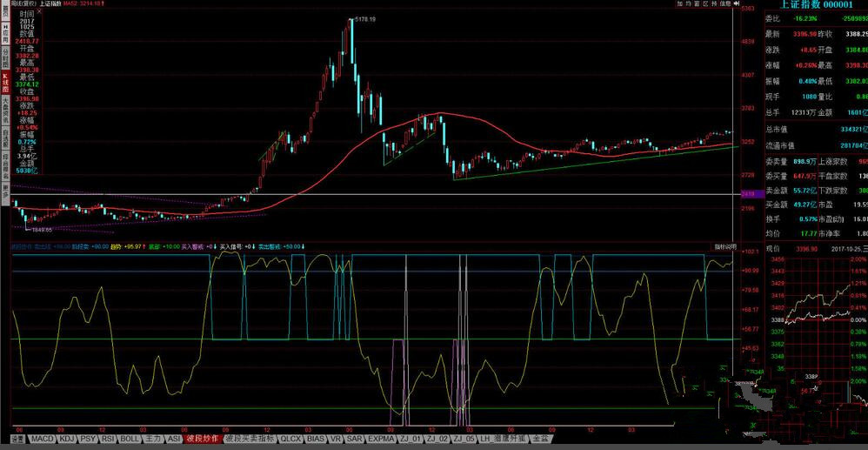Select the RSI indicator tab
Viewport: 868px width, 450px height.
coord(109,439)
